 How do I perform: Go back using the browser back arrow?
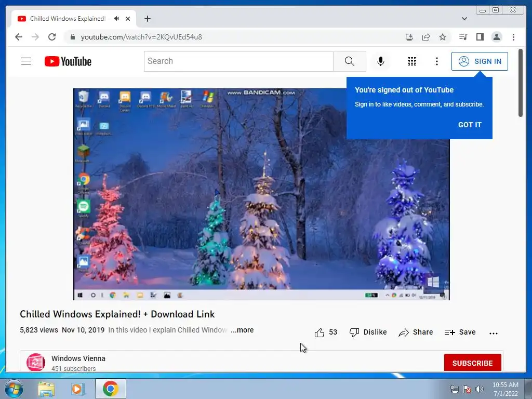(x=19, y=37)
